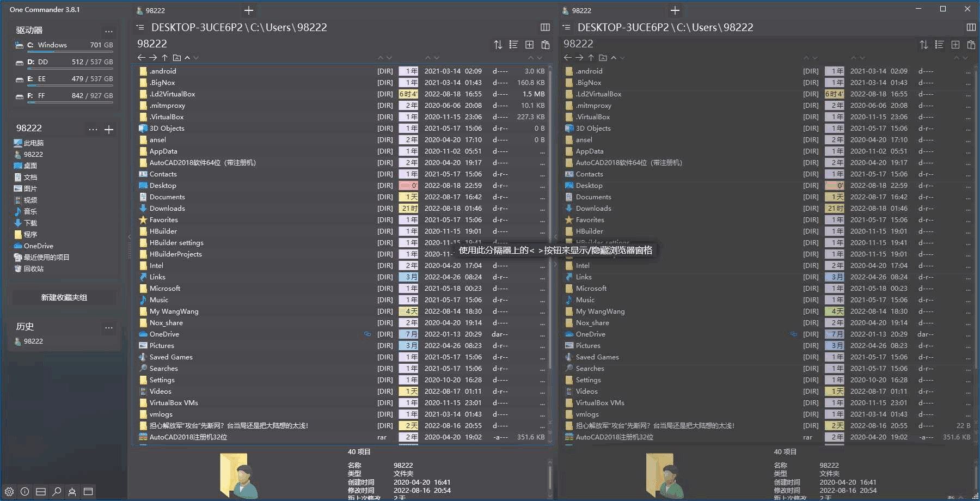Viewport: 980px width, 501px height.
Task: Toggle folder tree icon beside left pane path
Action: click(140, 27)
